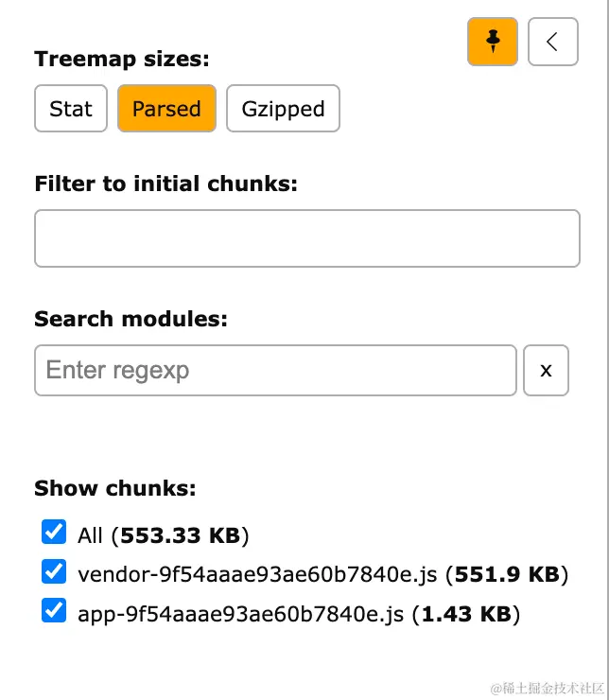Click the orange pin sidebar icon
This screenshot has width=609, height=700.
pos(492,41)
